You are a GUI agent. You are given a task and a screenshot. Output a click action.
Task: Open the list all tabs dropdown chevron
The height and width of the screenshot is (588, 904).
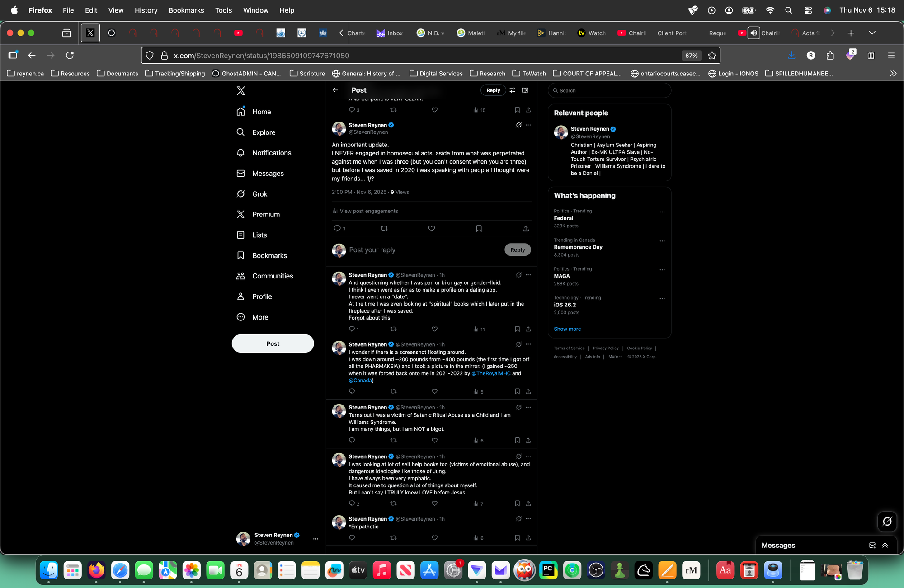click(x=872, y=33)
